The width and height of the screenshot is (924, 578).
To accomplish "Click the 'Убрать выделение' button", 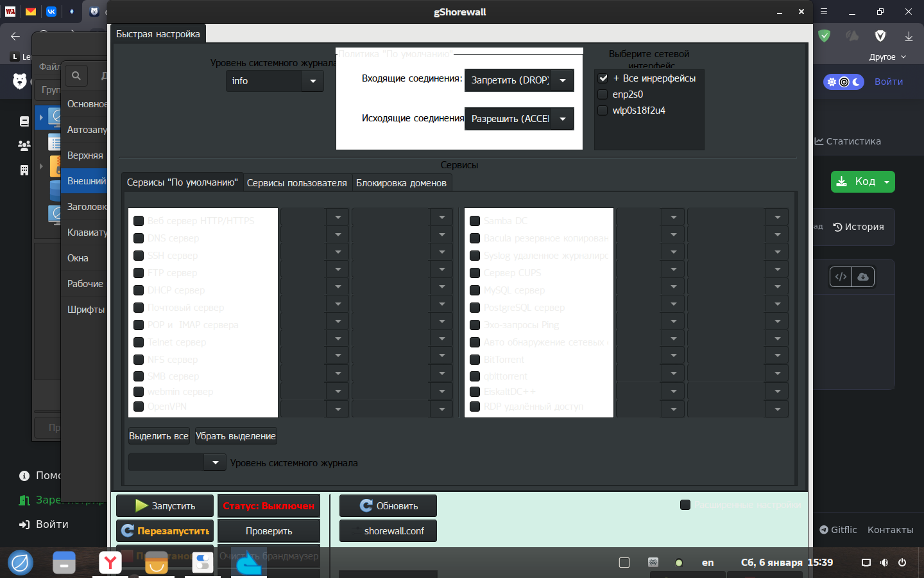I will point(235,436).
